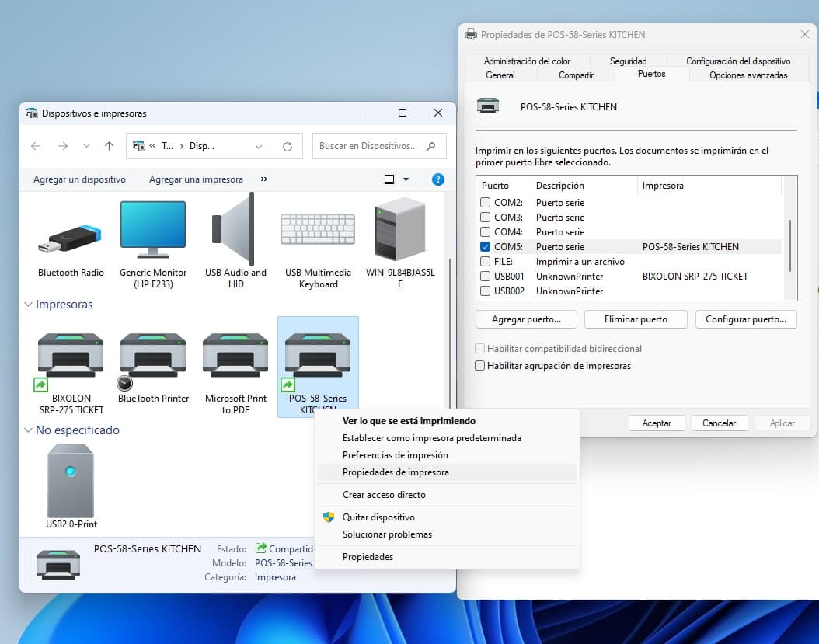
Task: Select the Generic Monitor (HP E233) icon
Action: coord(153,230)
